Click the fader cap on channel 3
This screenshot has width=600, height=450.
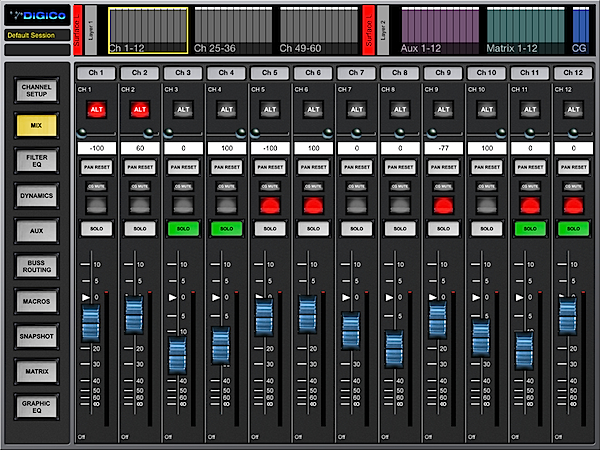point(178,355)
